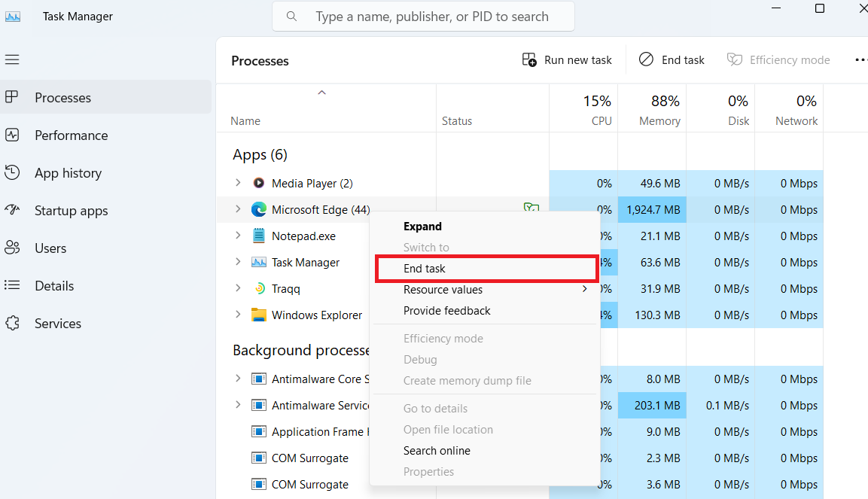Click the Media Player app icon

pos(258,183)
